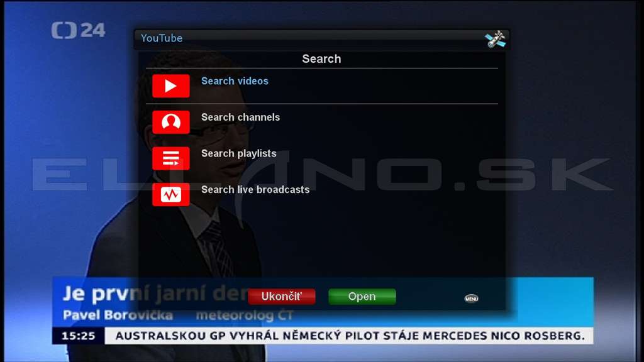Click the person icon for Search channels
The width and height of the screenshot is (644, 362).
coord(171,122)
